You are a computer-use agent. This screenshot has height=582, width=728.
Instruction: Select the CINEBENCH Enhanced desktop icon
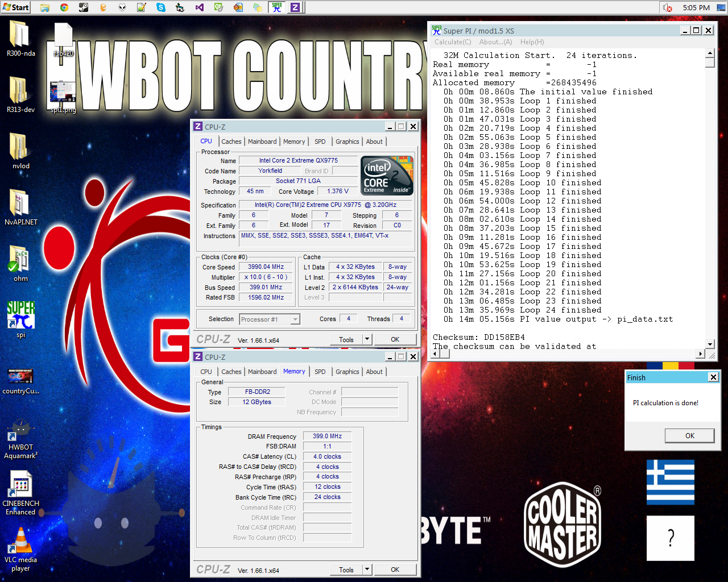(20, 493)
